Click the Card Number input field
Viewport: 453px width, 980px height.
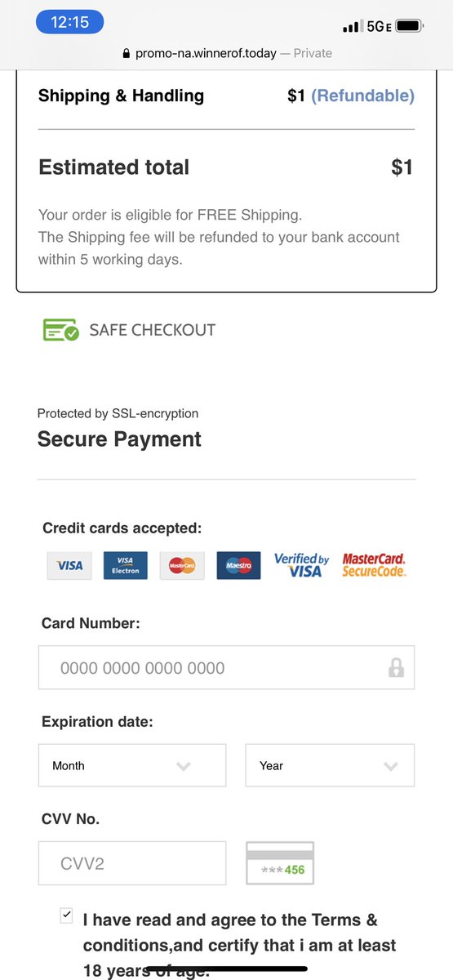pyautogui.click(x=226, y=668)
